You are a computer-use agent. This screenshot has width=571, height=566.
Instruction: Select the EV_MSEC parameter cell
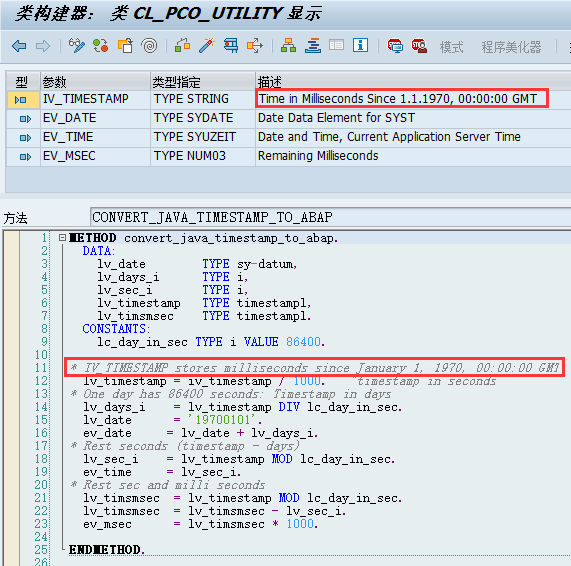tap(95, 156)
